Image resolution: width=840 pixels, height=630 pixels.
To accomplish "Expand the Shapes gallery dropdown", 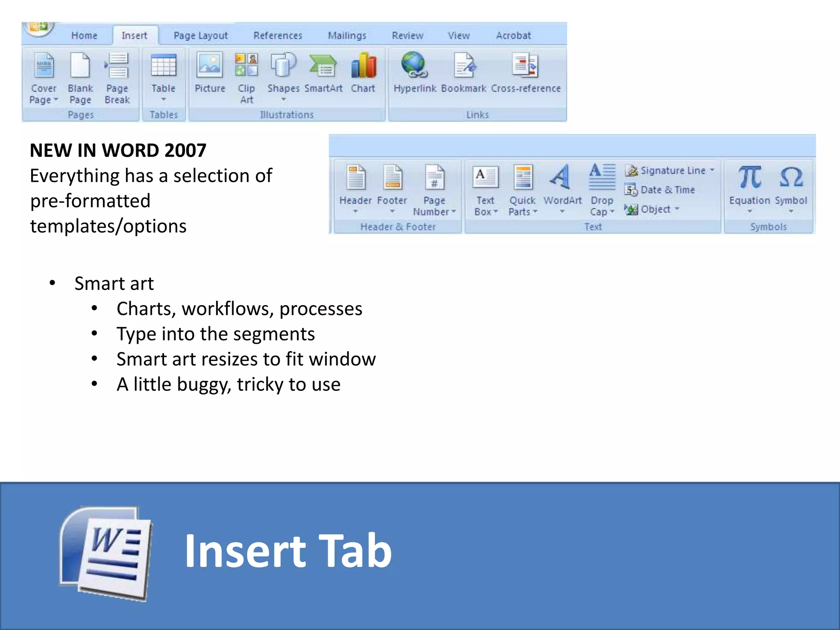I will (x=283, y=99).
